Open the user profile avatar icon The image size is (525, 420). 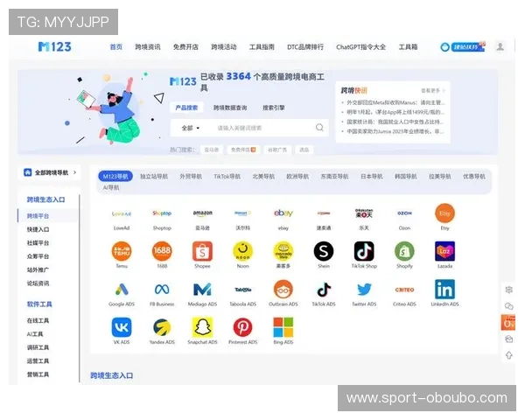(500, 46)
